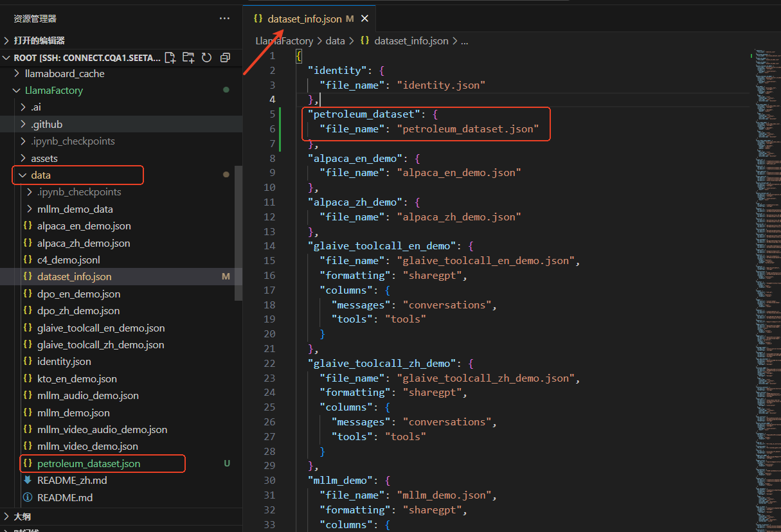Click the "identity.json" value on line 3
781x532 pixels.
tap(441, 85)
